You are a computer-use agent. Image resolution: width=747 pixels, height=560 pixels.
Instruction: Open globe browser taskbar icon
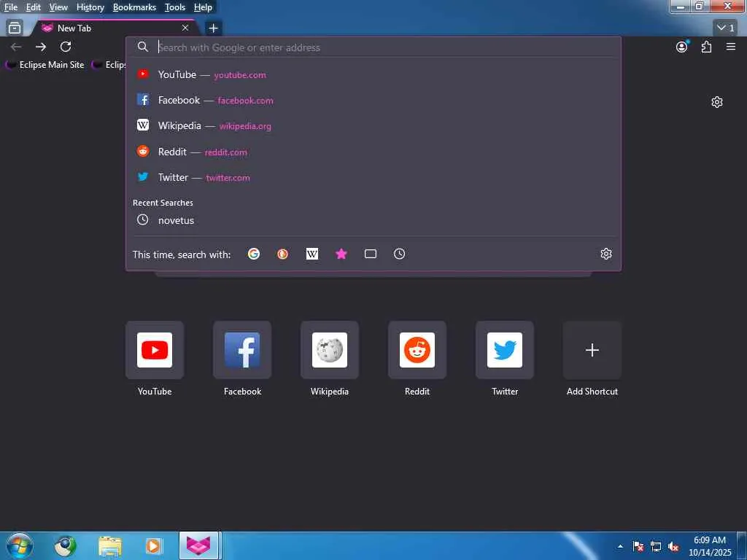click(65, 545)
